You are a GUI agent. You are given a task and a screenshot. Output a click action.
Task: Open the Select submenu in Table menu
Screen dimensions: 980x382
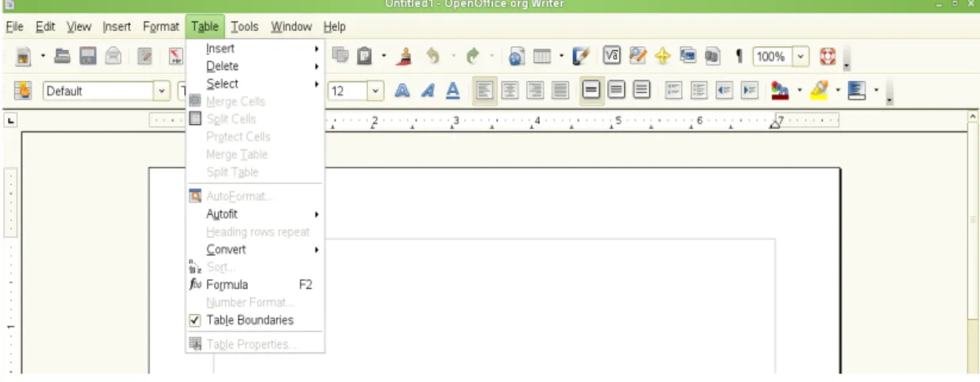pyautogui.click(x=255, y=84)
